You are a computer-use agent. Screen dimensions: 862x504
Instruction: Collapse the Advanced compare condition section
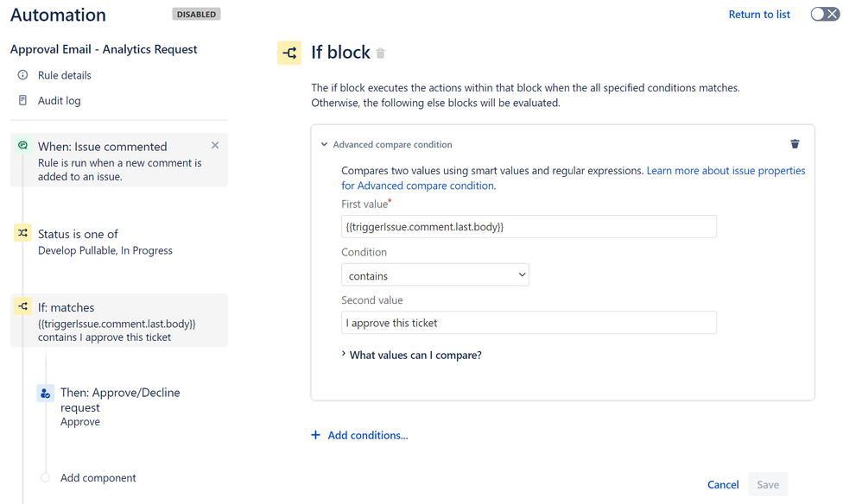tap(324, 144)
